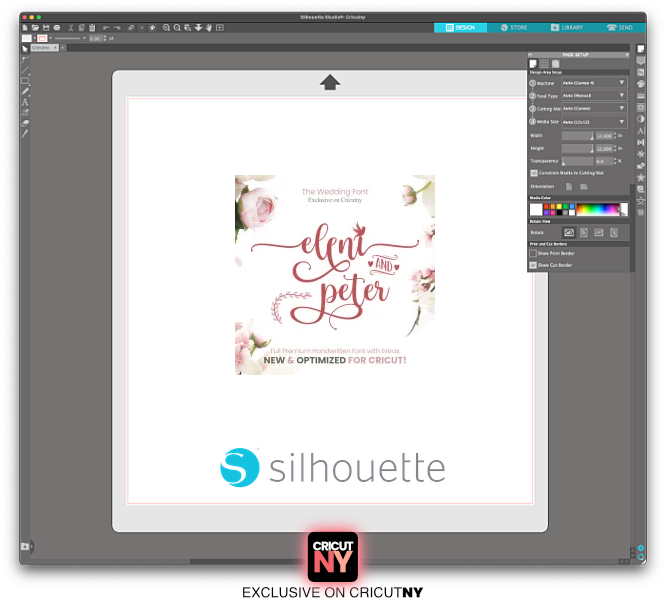The width and height of the screenshot is (665, 604).
Task: Choose the Eraser tool
Action: [25, 123]
